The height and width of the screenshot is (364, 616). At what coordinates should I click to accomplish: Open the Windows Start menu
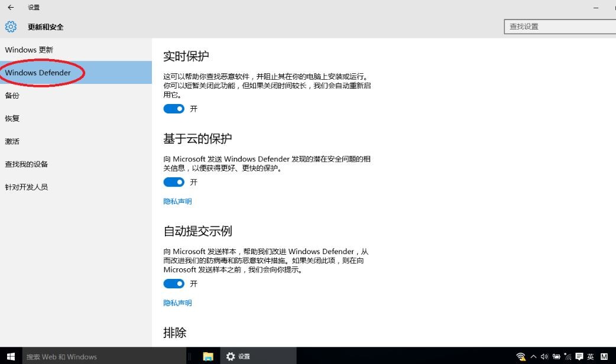[11, 356]
